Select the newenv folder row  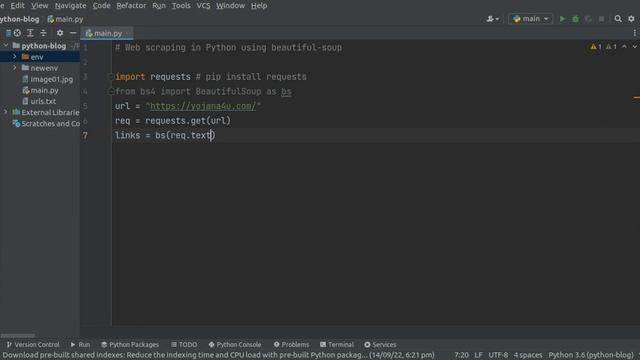tap(40, 68)
